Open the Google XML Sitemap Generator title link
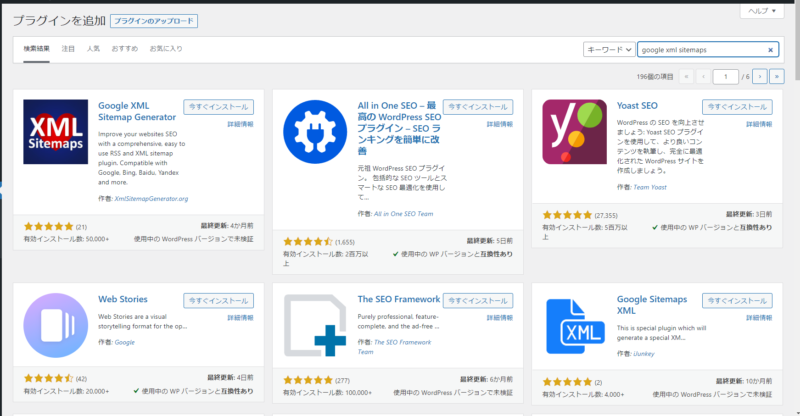Screen dimensions: 800x416 (137, 111)
